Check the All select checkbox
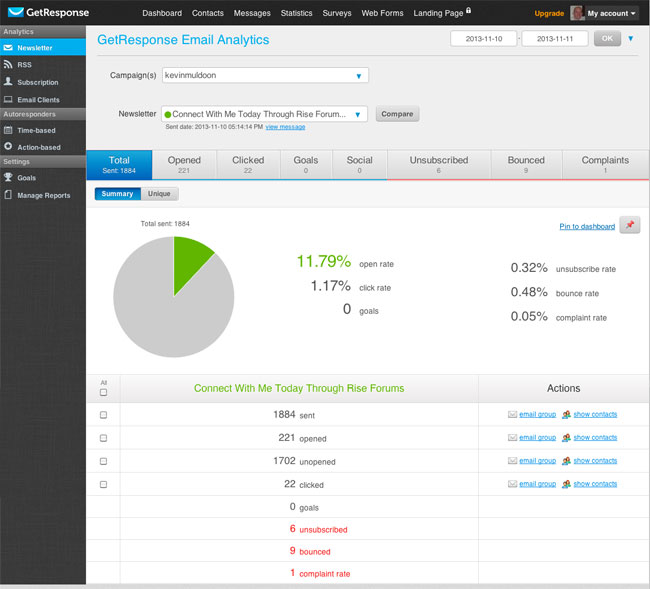The width and height of the screenshot is (650, 589). click(104, 392)
